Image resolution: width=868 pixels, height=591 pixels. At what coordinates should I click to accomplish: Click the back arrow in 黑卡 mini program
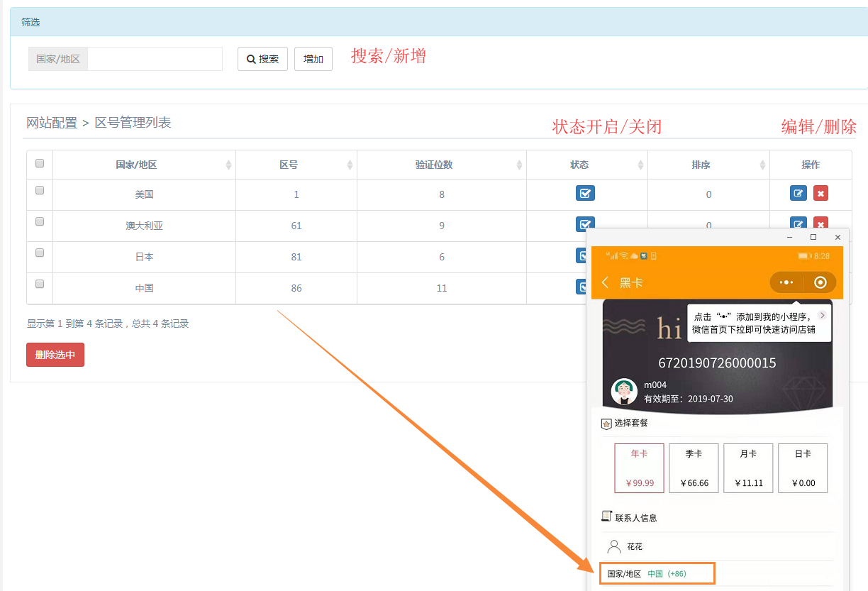pyautogui.click(x=605, y=282)
